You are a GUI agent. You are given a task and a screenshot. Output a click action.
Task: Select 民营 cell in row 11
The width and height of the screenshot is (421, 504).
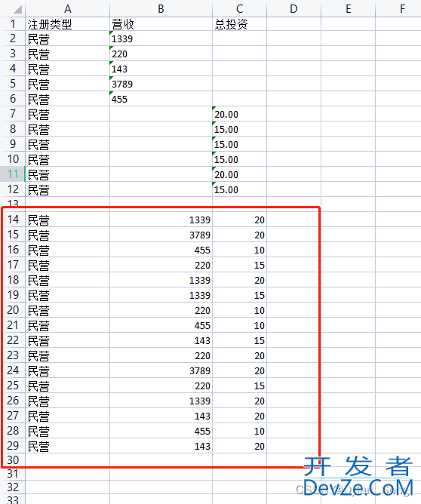pos(67,174)
